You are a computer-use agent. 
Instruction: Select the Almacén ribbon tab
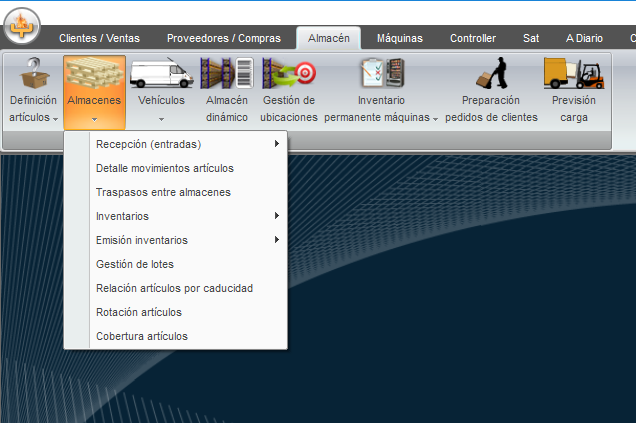point(329,38)
